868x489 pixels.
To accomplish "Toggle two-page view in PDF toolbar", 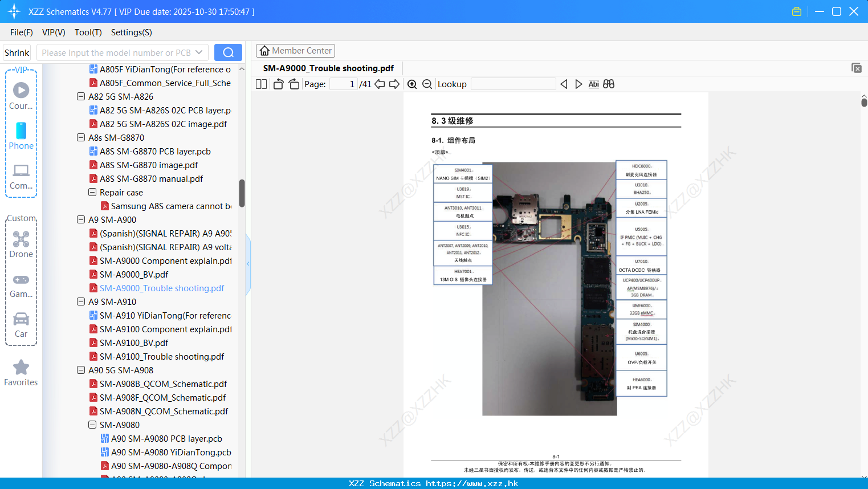I will click(x=261, y=84).
